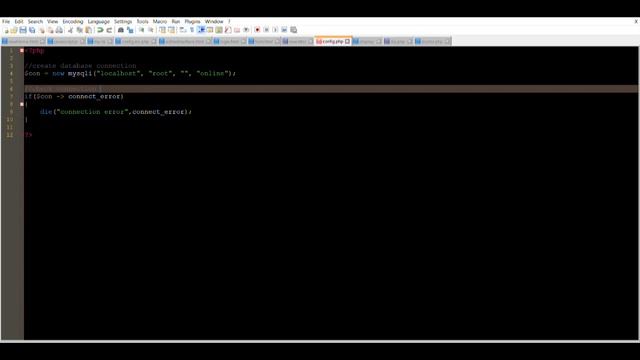
Task: Click the "$con = new mysqli" line
Action: (x=130, y=73)
